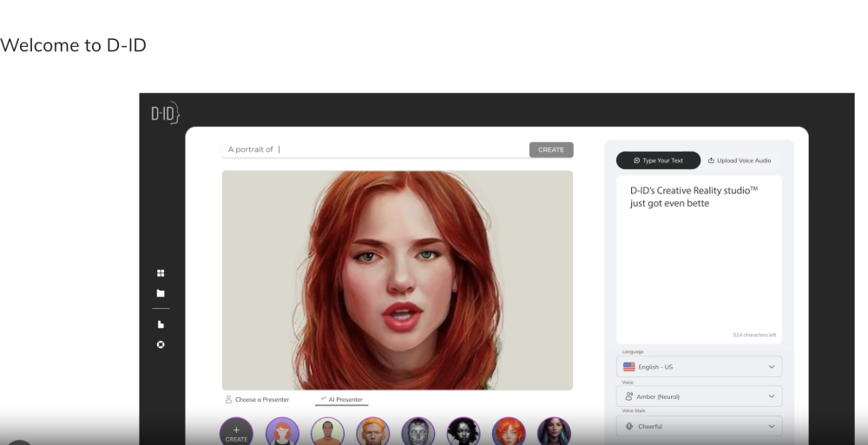Select the AI Presenter tab
This screenshot has width=868, height=445.
click(342, 400)
